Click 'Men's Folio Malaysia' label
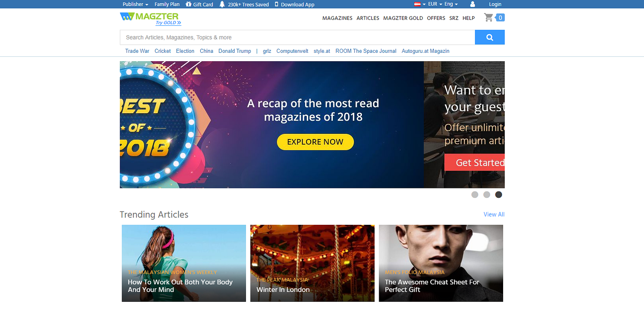Viewport: 644px width, 309px height. tap(415, 272)
